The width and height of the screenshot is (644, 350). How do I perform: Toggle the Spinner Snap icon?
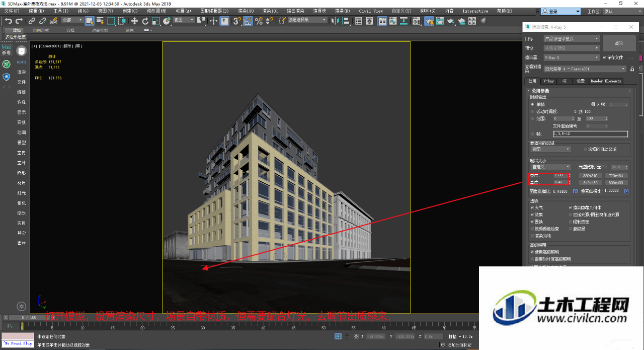[270, 21]
